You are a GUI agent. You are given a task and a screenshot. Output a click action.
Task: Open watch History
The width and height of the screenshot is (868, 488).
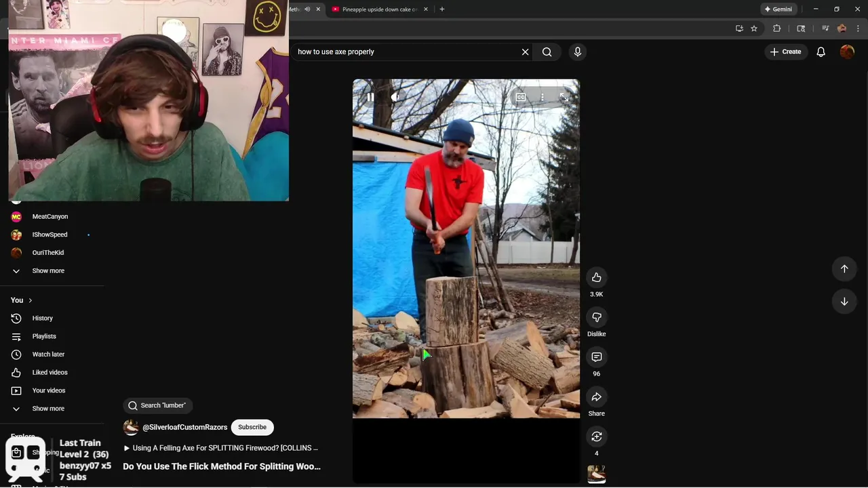click(42, 318)
